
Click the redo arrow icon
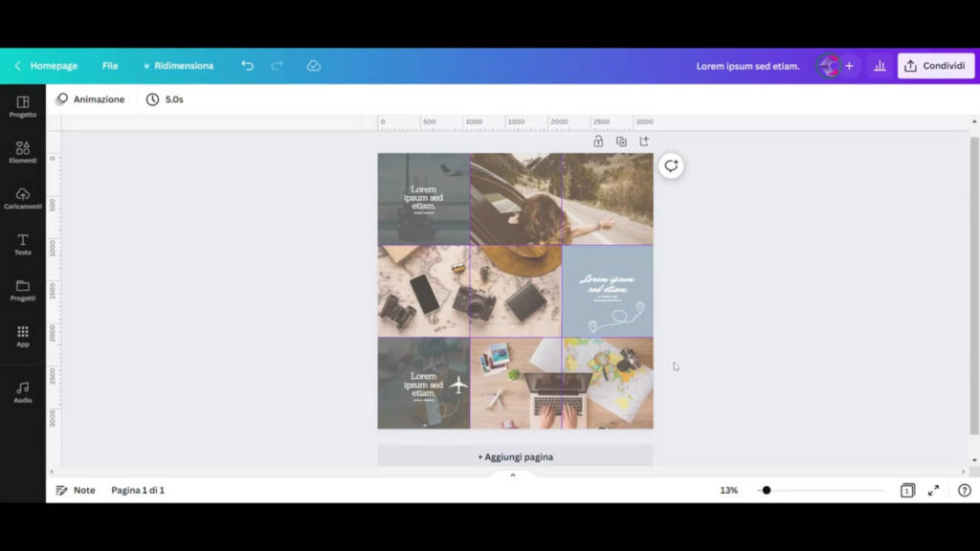(278, 66)
